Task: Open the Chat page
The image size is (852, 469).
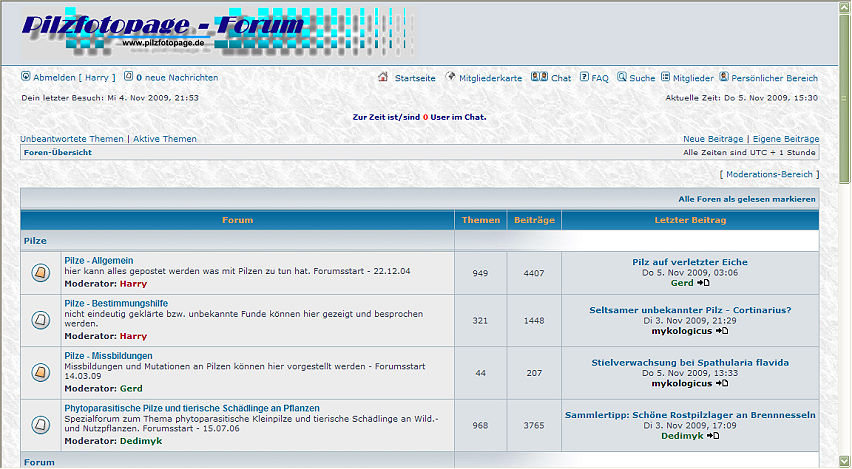Action: point(561,78)
